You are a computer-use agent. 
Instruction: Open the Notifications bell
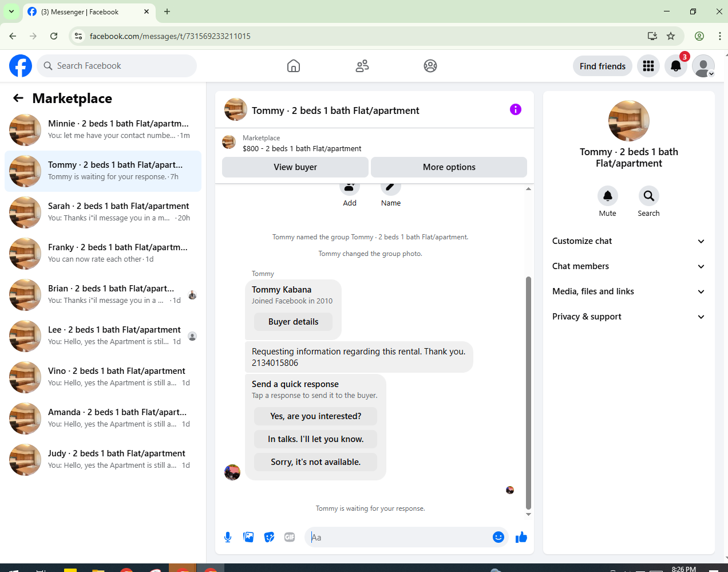pyautogui.click(x=676, y=66)
